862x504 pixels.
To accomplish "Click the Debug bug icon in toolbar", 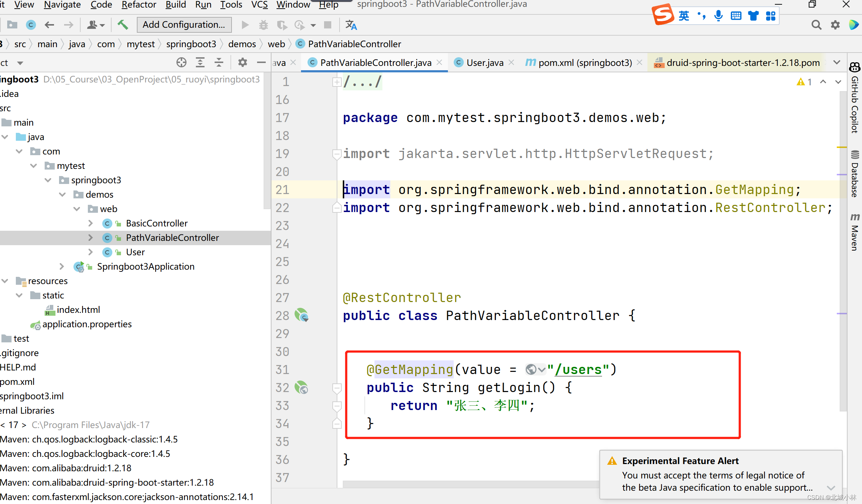I will coord(264,25).
